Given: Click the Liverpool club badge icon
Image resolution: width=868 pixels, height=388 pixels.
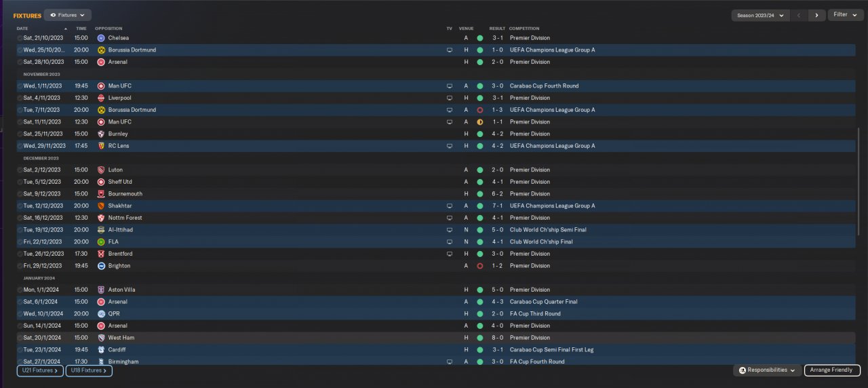Looking at the screenshot, I should click(x=101, y=98).
